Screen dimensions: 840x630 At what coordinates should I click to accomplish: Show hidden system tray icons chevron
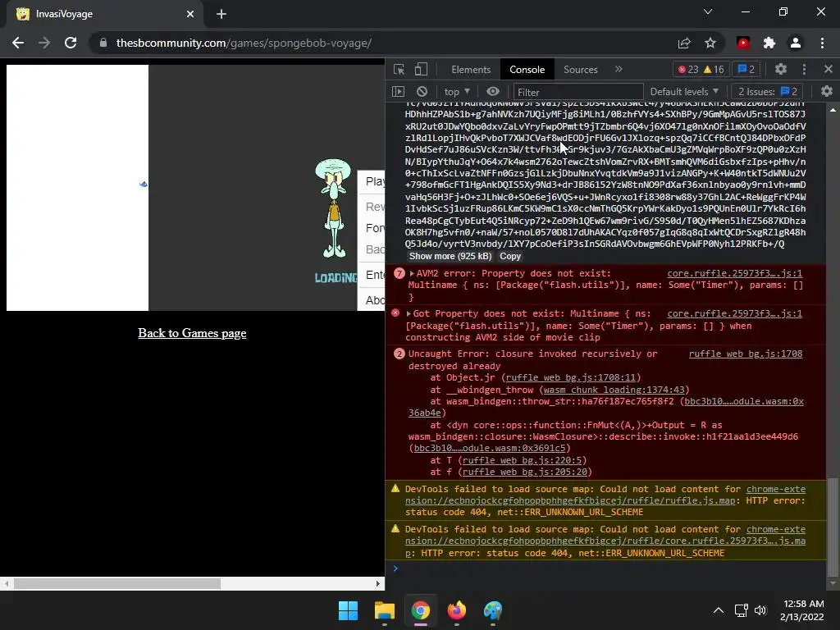pyautogui.click(x=719, y=610)
